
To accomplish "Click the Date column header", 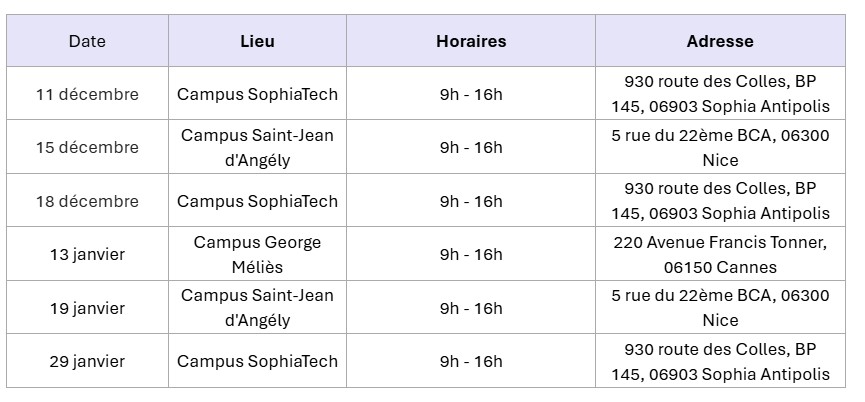I will [87, 41].
